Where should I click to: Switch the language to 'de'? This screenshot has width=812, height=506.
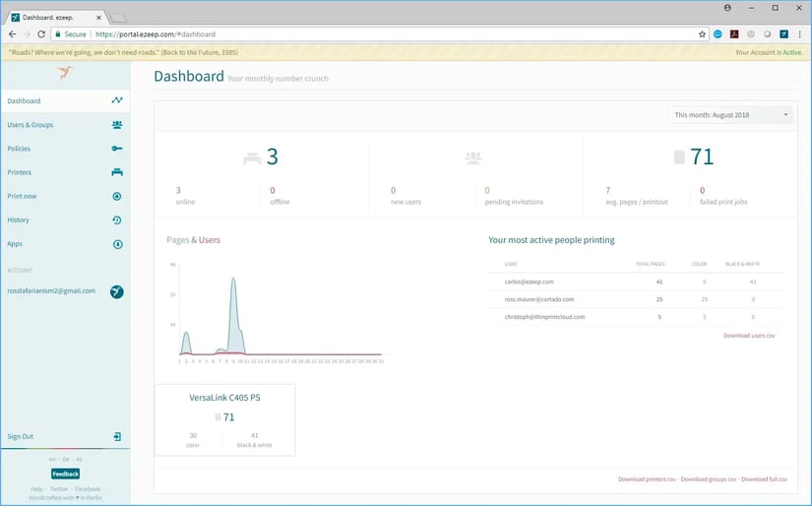[66, 459]
